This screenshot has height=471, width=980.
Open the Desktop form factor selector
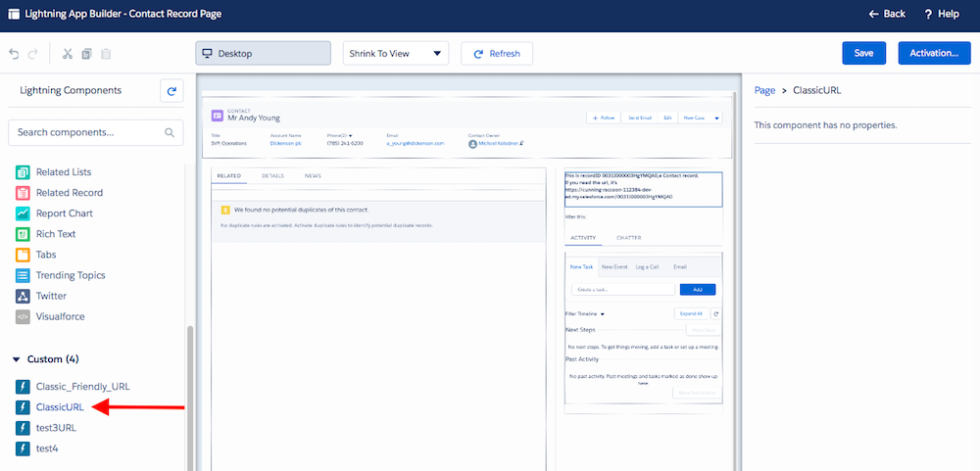(x=263, y=54)
